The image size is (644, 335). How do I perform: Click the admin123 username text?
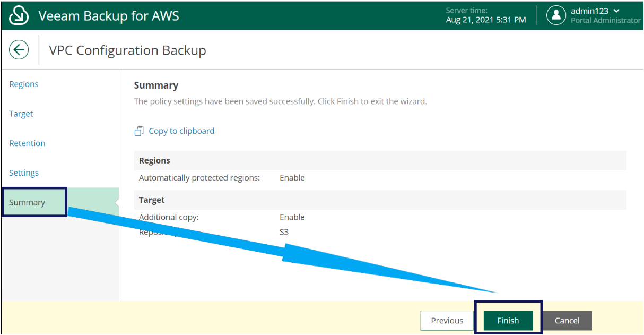(x=589, y=11)
